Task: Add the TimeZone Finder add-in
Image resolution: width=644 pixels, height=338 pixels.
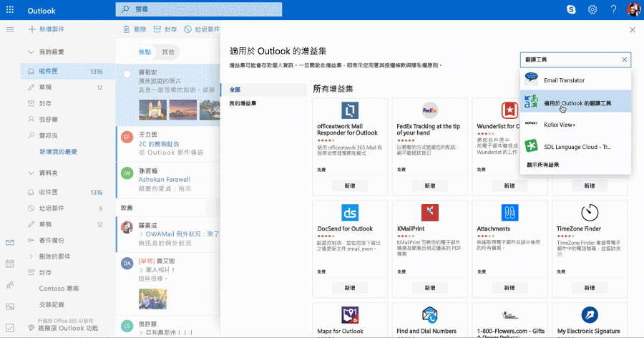Action: coord(590,288)
